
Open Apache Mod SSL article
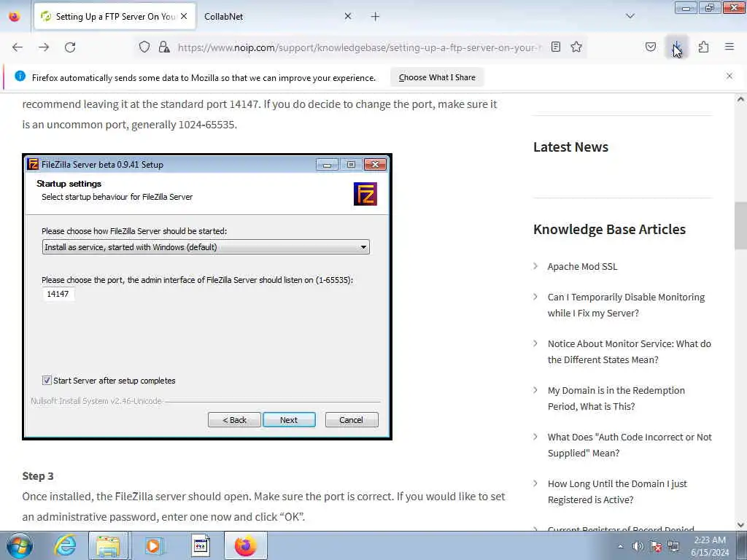pyautogui.click(x=582, y=267)
